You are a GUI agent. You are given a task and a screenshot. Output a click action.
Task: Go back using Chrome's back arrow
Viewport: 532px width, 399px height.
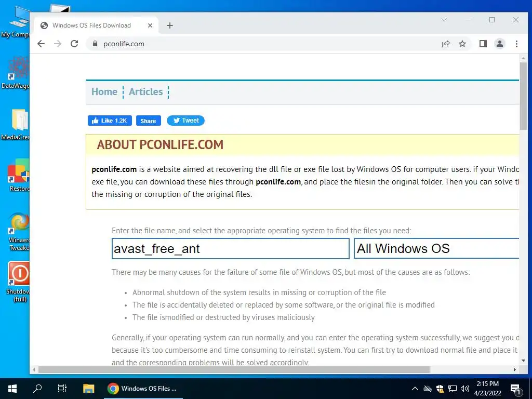(x=41, y=44)
